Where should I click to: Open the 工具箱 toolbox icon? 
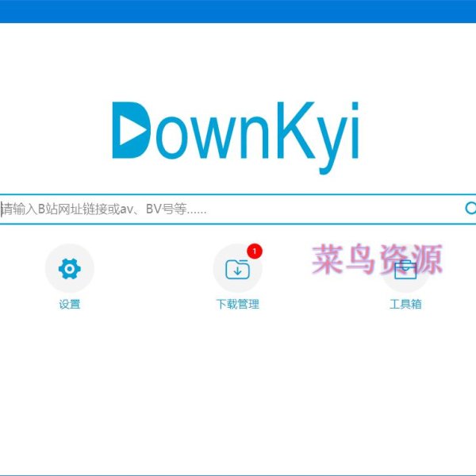[405, 268]
